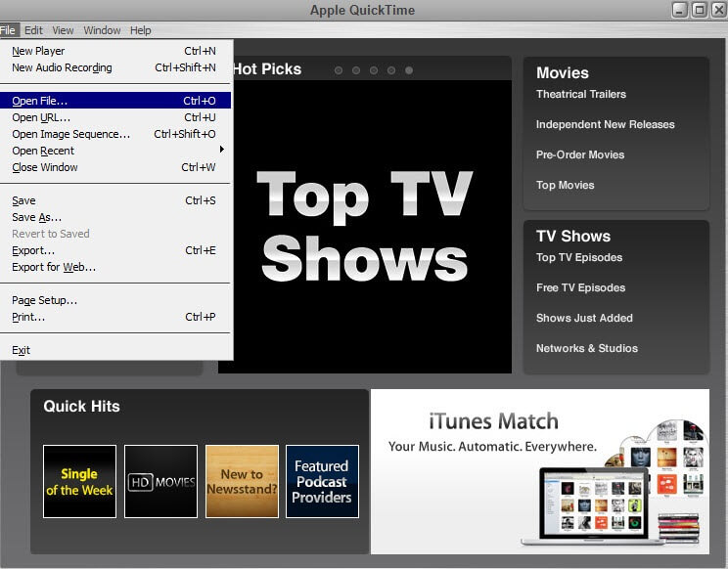Choose Save As… menu item
The image size is (728, 569).
point(115,217)
